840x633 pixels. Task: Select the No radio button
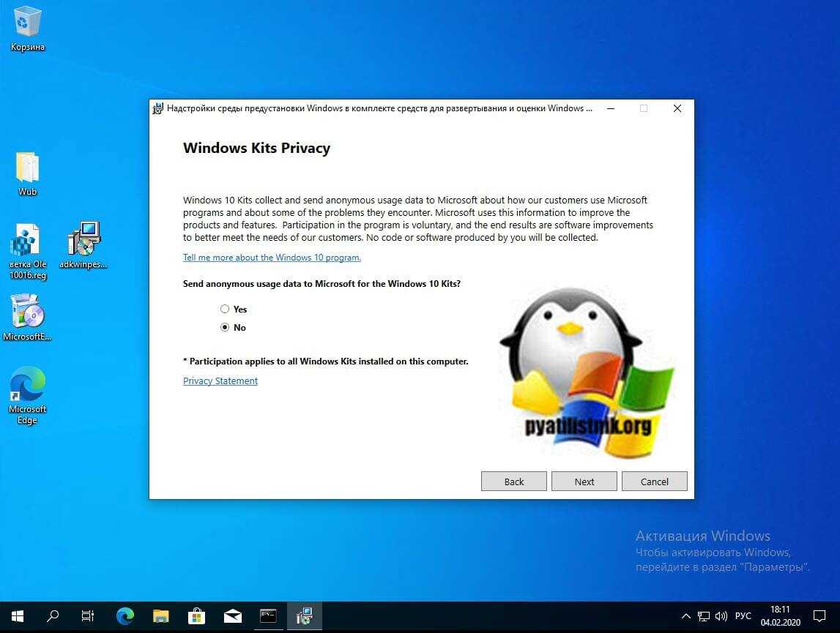225,328
